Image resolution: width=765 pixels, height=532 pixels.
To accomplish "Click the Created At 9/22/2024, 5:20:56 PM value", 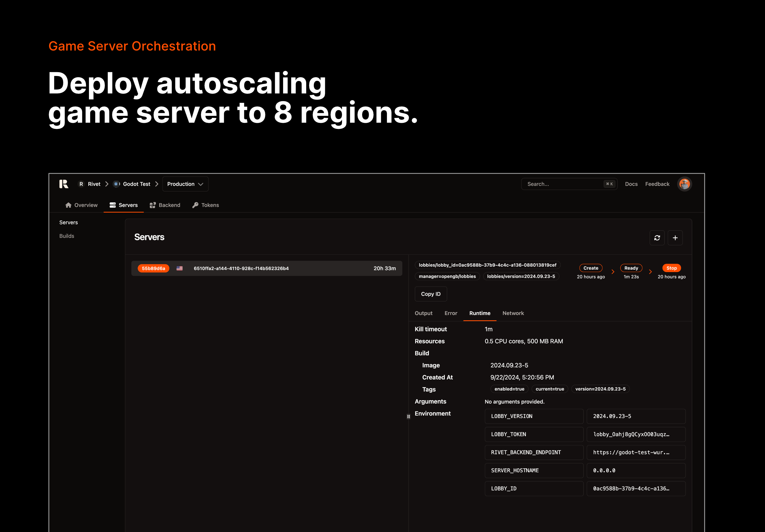I will 522,377.
